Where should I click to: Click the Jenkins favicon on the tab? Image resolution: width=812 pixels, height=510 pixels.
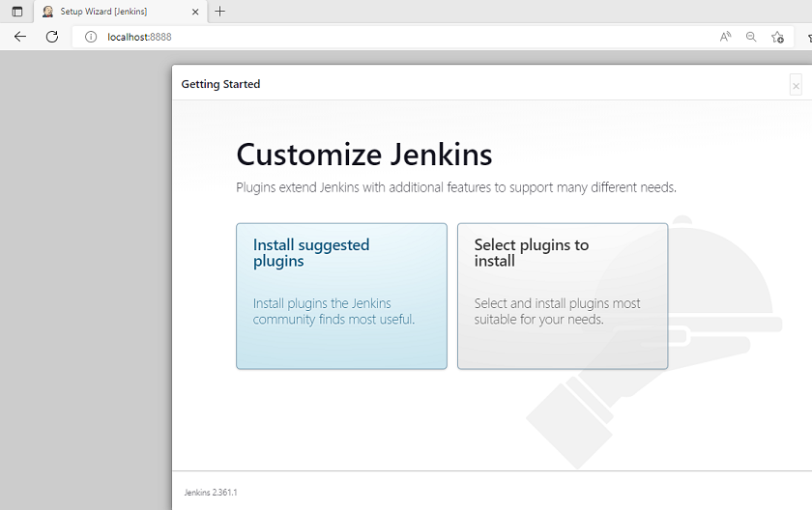click(47, 12)
